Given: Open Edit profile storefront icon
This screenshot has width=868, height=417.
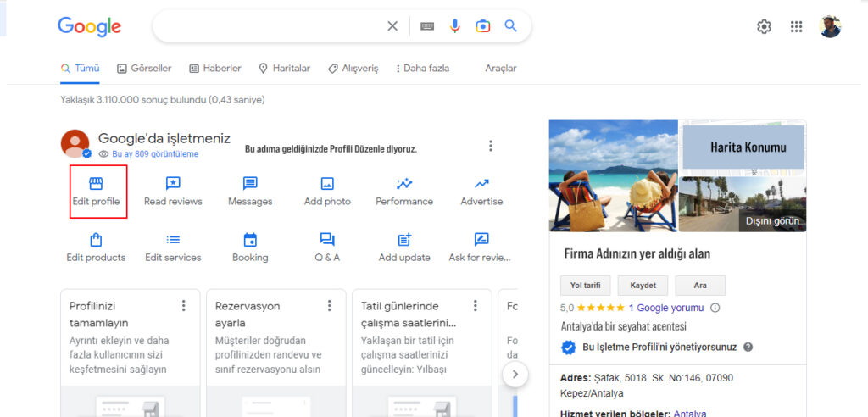Looking at the screenshot, I should (96, 184).
